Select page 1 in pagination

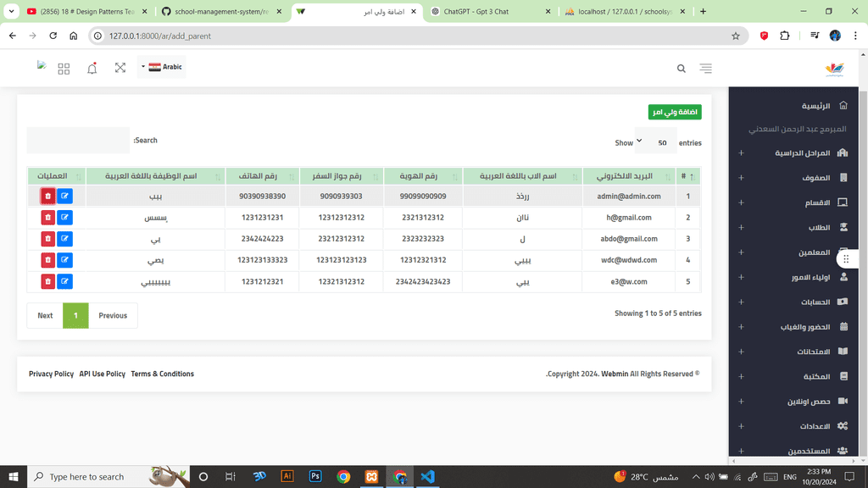click(x=75, y=315)
